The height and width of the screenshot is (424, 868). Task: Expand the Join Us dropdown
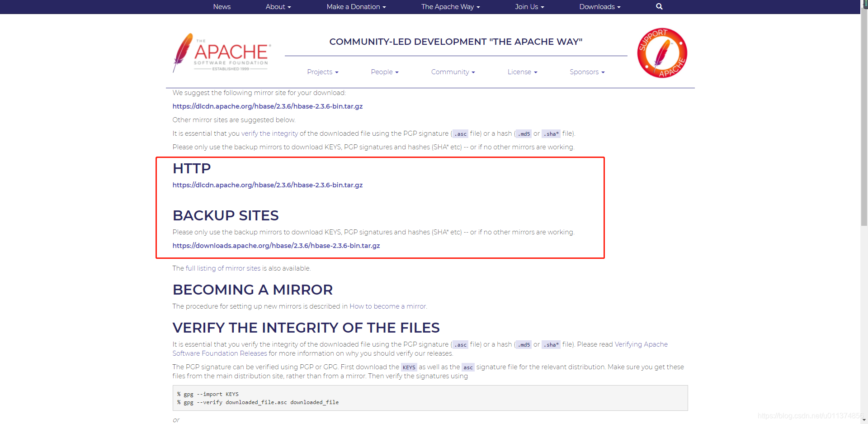529,7
